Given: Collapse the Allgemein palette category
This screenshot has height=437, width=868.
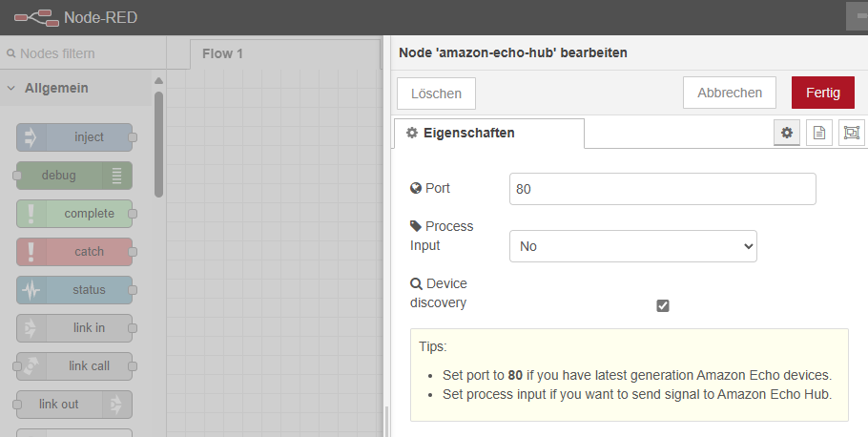Looking at the screenshot, I should [x=76, y=88].
